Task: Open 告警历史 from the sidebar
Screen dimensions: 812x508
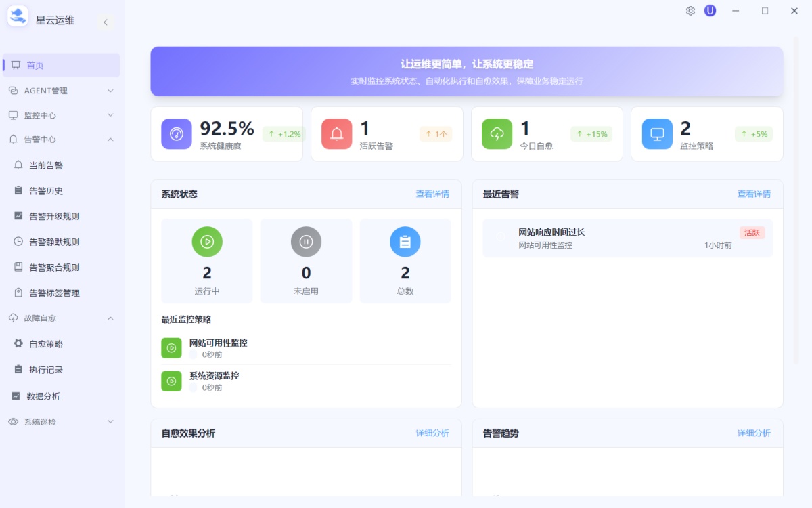Action: tap(42, 190)
